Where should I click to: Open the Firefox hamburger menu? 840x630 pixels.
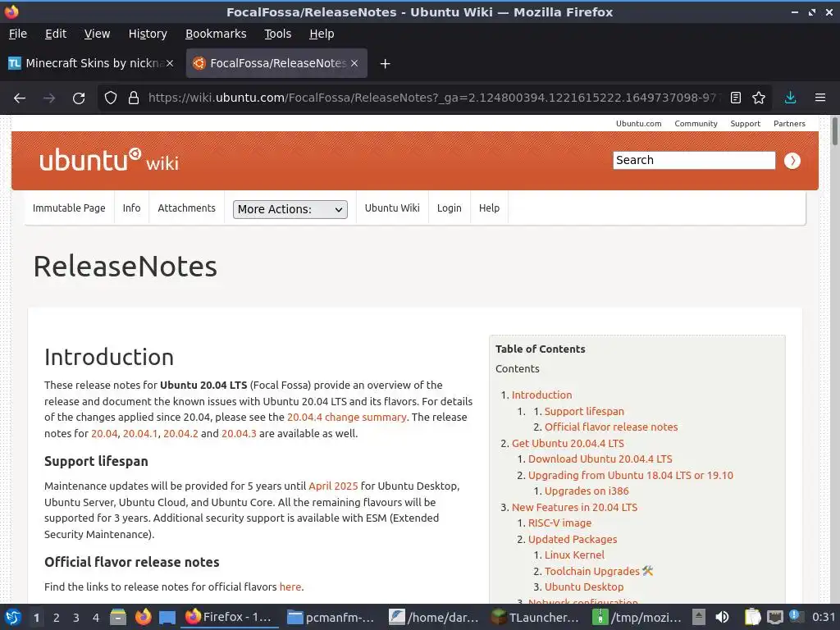pyautogui.click(x=820, y=98)
